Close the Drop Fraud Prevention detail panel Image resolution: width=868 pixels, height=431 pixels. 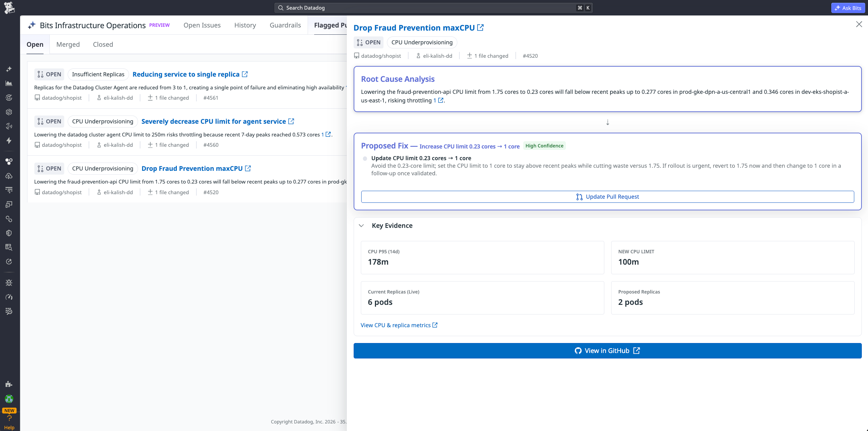859,24
